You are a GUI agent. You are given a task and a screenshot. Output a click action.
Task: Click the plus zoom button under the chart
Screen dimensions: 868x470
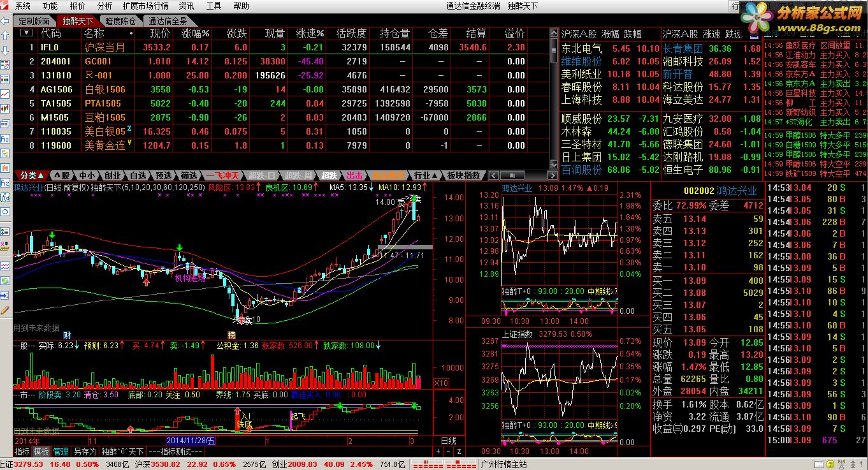[x=438, y=451]
